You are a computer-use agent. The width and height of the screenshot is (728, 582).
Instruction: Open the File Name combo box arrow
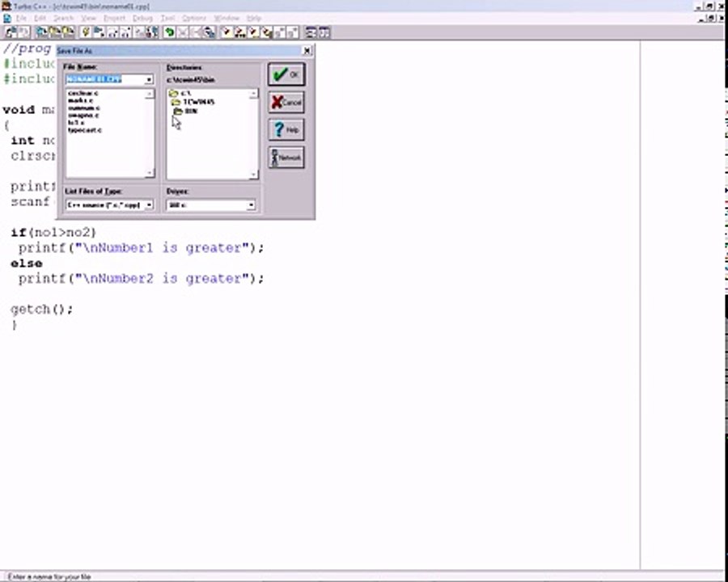149,80
